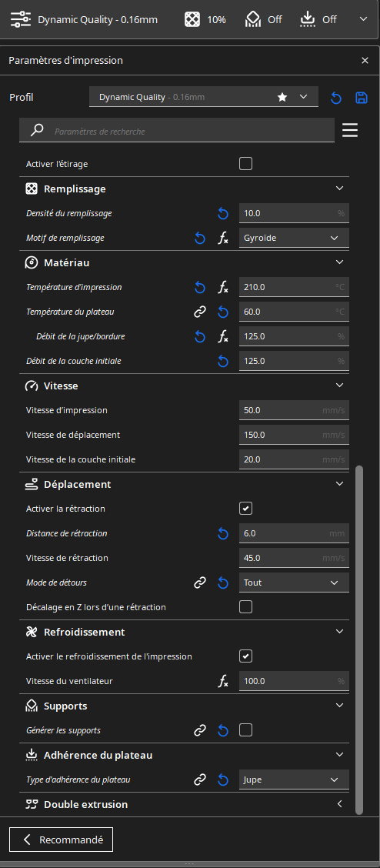Click fx icon for Motif de remplissage

click(x=223, y=239)
